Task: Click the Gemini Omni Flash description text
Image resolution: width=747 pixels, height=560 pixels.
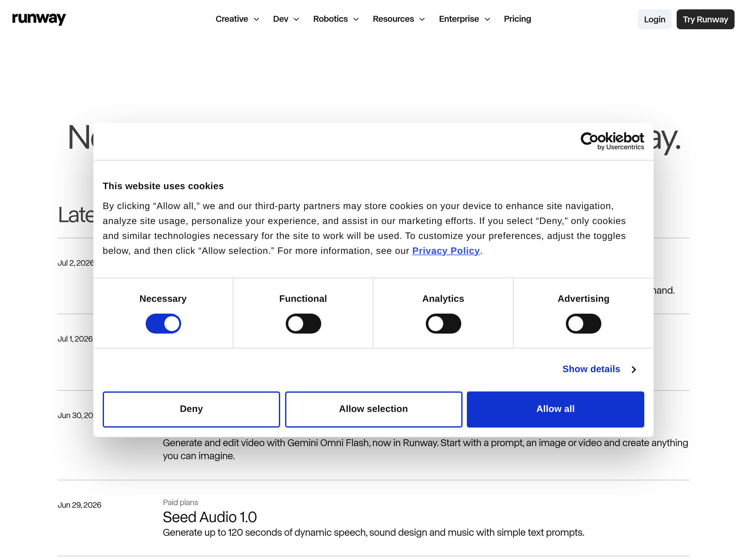Action: tap(425, 449)
